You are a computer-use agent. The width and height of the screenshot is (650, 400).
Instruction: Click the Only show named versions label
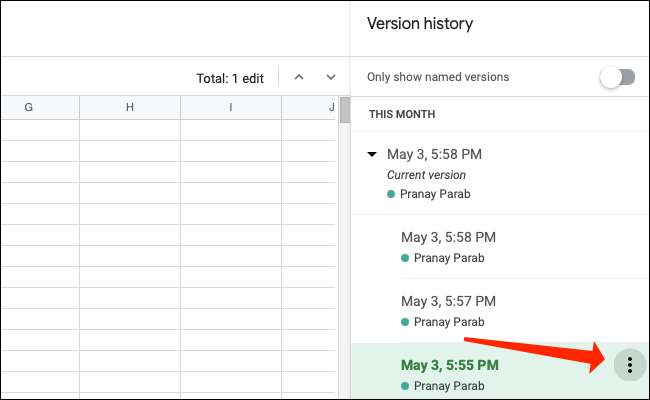click(438, 77)
